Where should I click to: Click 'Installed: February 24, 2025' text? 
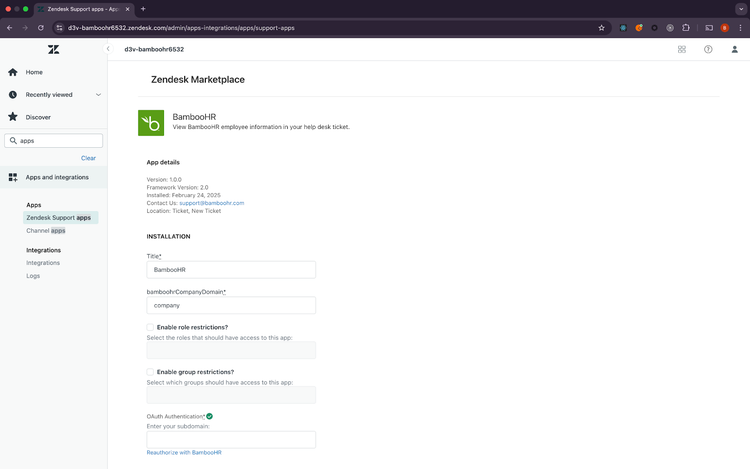184,195
